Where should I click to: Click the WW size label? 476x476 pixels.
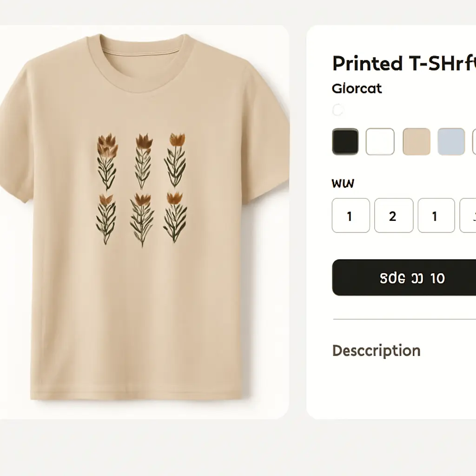point(343,183)
